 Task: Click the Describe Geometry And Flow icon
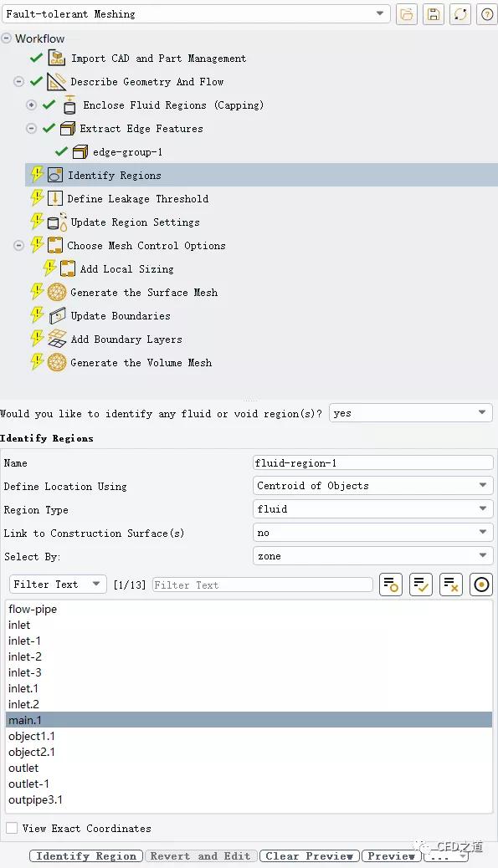(x=56, y=81)
